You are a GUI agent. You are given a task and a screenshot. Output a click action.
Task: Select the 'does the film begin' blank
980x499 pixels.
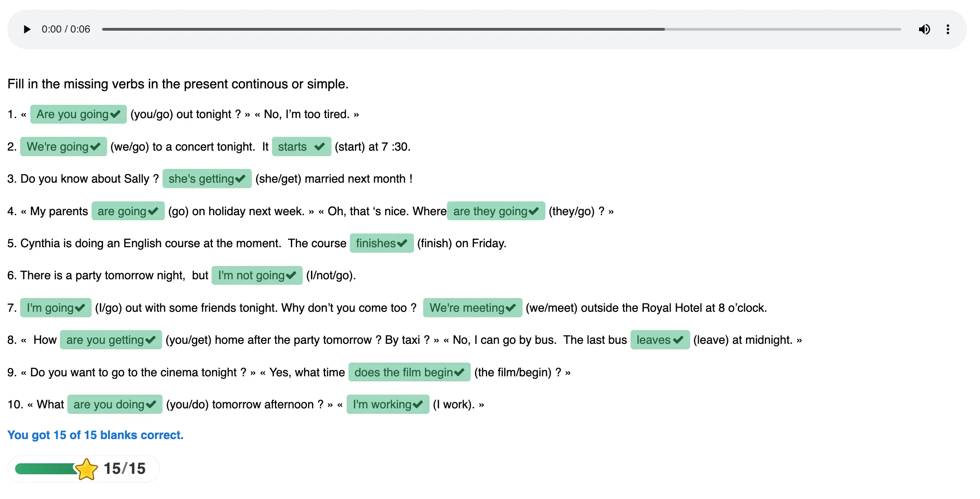point(403,372)
